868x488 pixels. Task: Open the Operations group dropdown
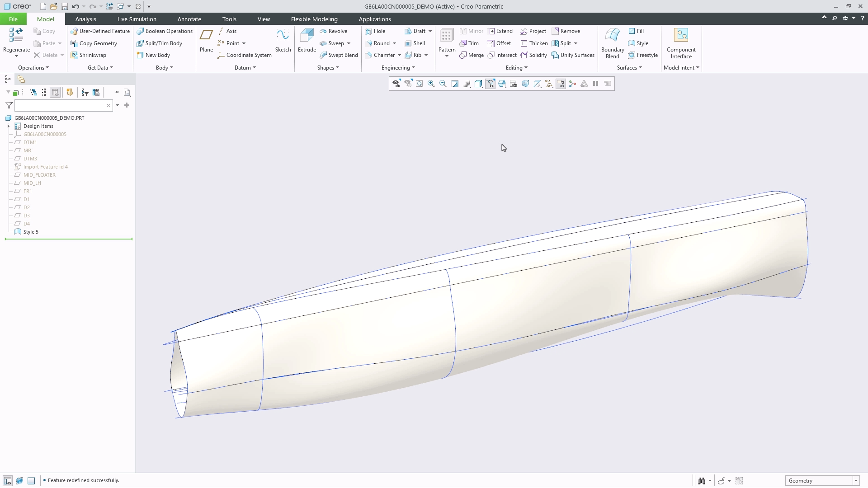[x=33, y=68]
